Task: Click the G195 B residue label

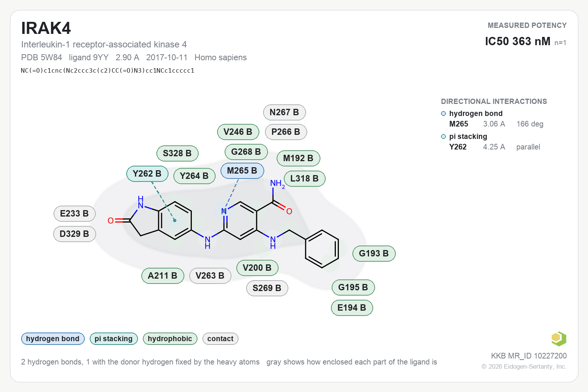Action: [353, 287]
